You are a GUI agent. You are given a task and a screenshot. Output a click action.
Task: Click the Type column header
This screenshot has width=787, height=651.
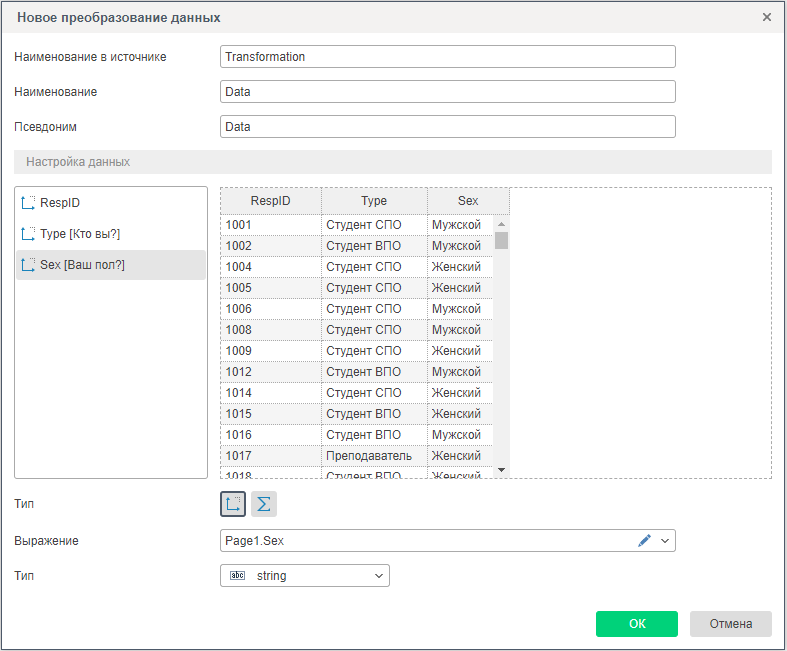point(374,201)
